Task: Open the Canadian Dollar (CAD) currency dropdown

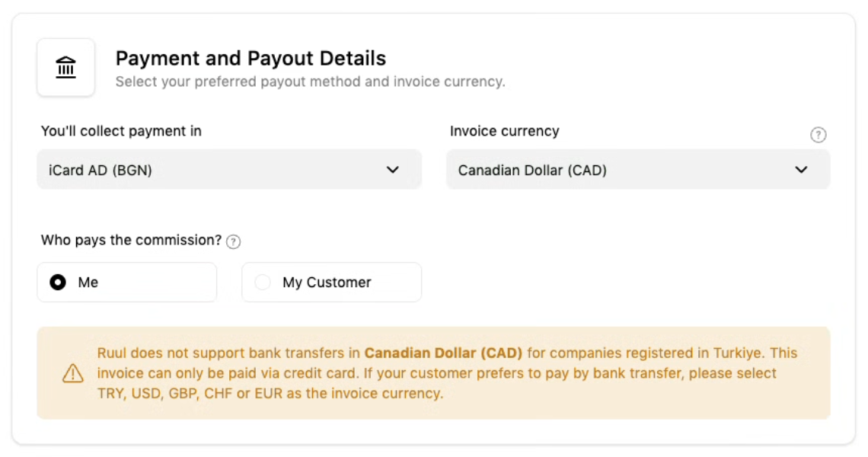Action: click(638, 170)
